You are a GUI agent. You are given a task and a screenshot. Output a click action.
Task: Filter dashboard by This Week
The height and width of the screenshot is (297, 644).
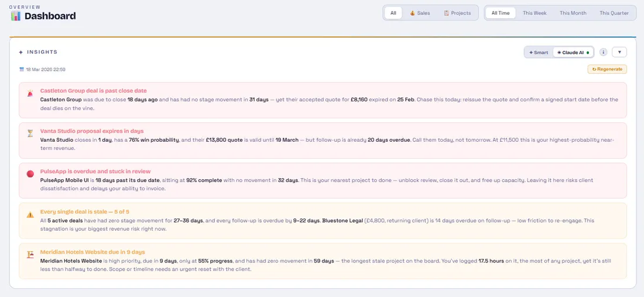tap(535, 13)
